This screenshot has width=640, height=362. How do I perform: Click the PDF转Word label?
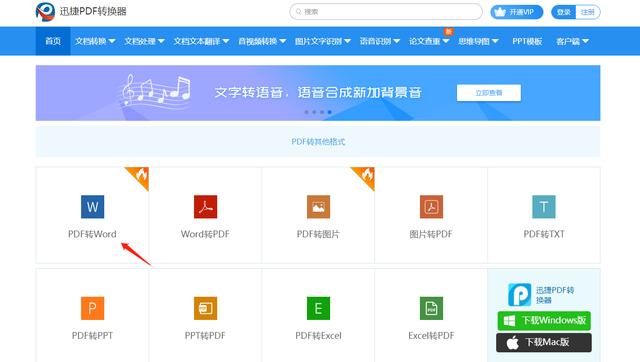[x=92, y=234]
